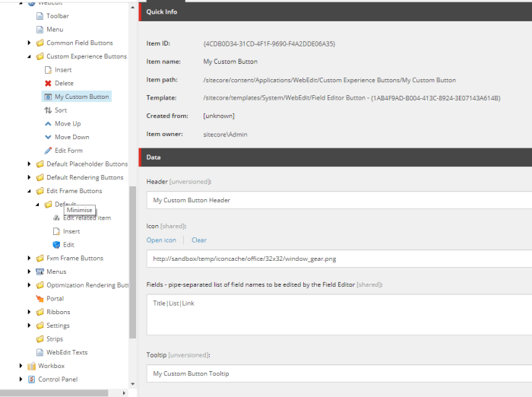Click the Fields pipe-separated list textarea
Viewport: 532px width, 397px height.
(x=339, y=315)
